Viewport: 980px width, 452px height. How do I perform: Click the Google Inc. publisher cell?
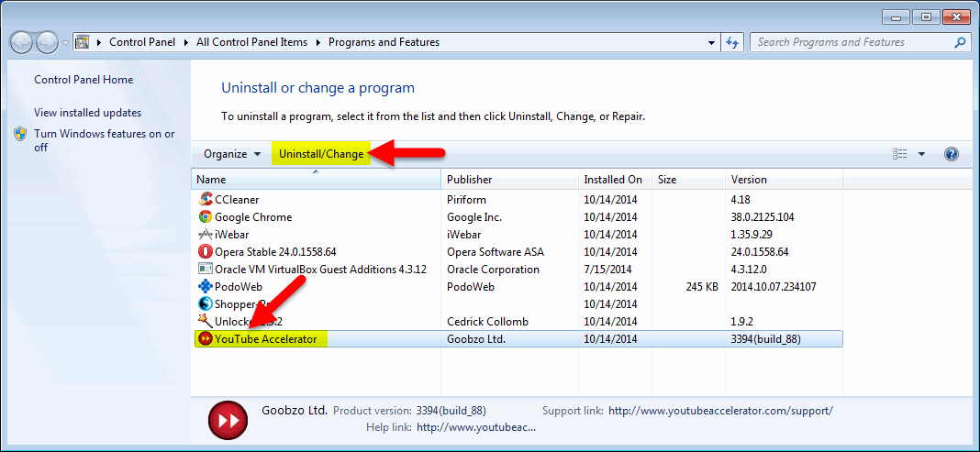(474, 217)
